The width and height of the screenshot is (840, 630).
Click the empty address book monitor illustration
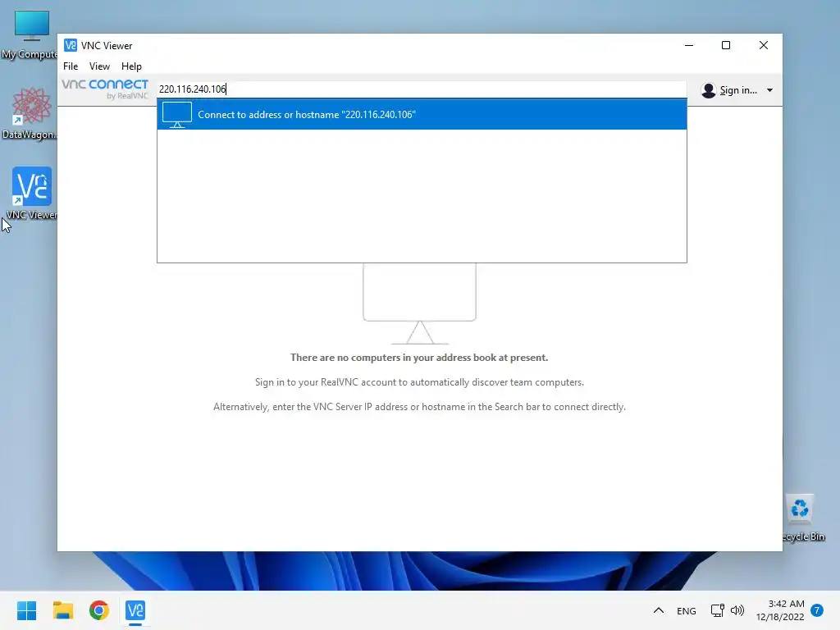[419, 304]
